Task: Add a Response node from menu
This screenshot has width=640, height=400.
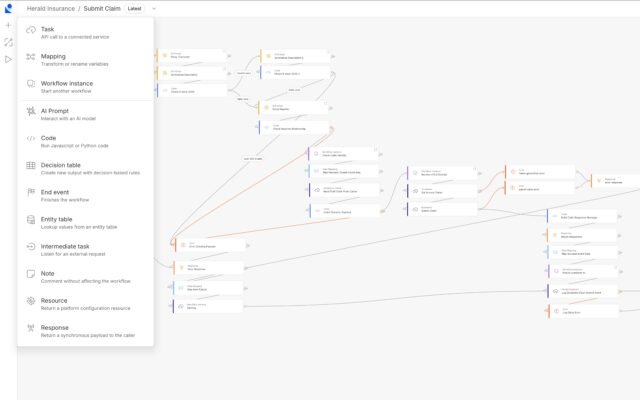Action: pyautogui.click(x=55, y=331)
